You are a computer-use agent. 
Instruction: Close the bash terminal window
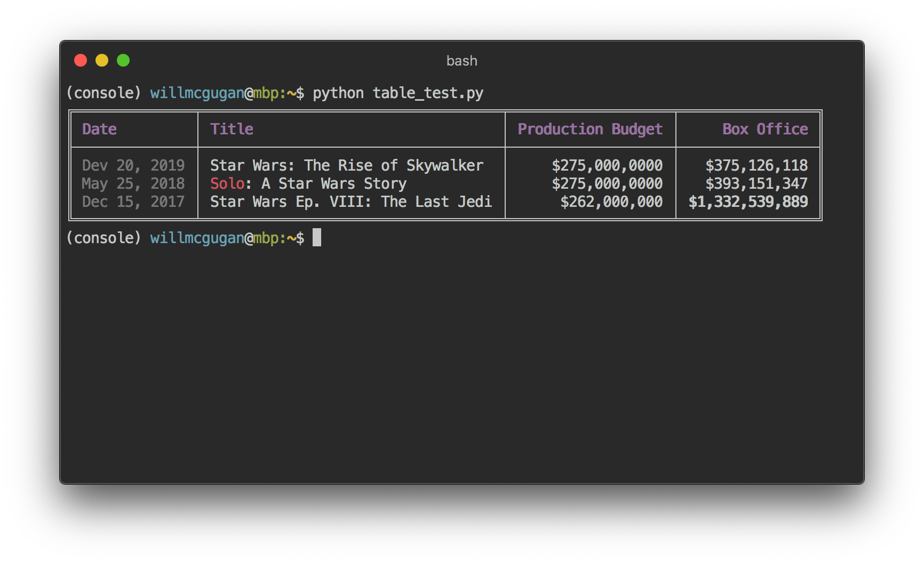[x=81, y=60]
